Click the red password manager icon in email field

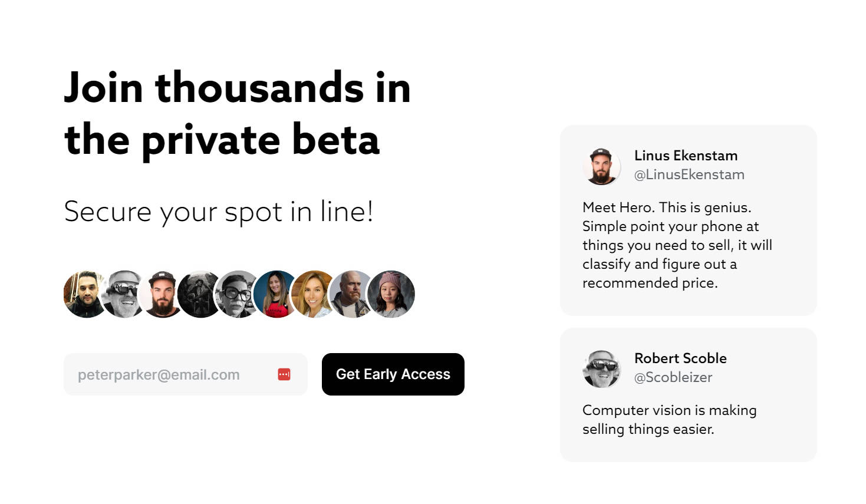coord(284,374)
